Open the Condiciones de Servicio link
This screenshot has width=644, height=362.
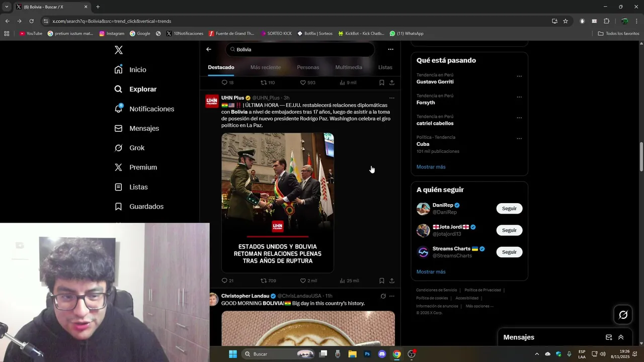pyautogui.click(x=436, y=290)
